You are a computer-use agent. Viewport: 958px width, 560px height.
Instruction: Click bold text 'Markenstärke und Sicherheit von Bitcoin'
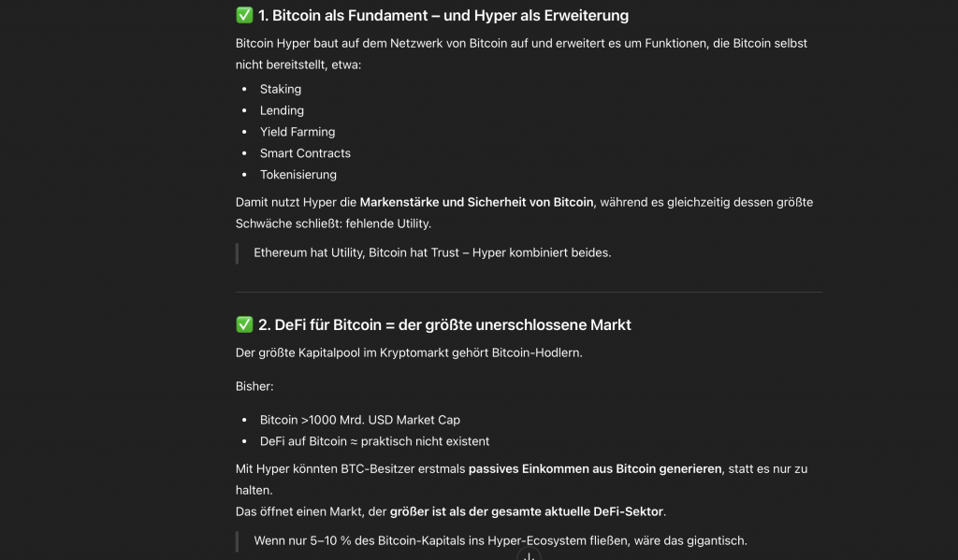coord(476,202)
